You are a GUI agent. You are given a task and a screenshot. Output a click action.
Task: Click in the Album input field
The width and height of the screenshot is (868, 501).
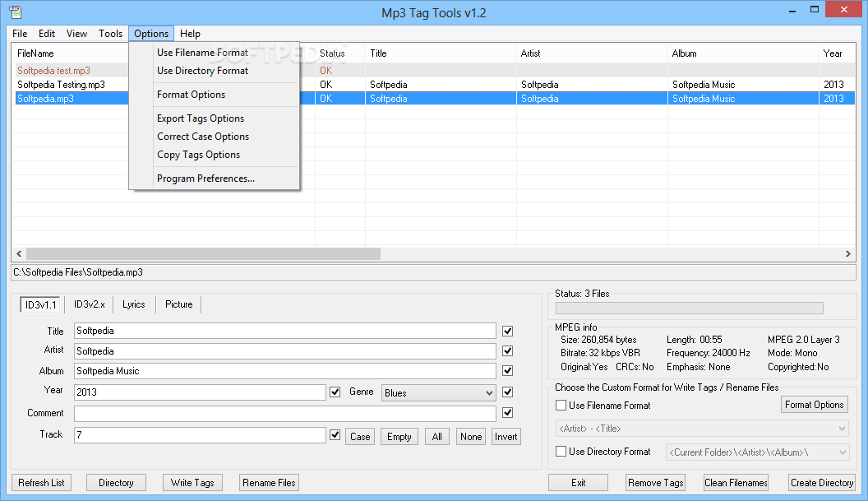pos(285,371)
